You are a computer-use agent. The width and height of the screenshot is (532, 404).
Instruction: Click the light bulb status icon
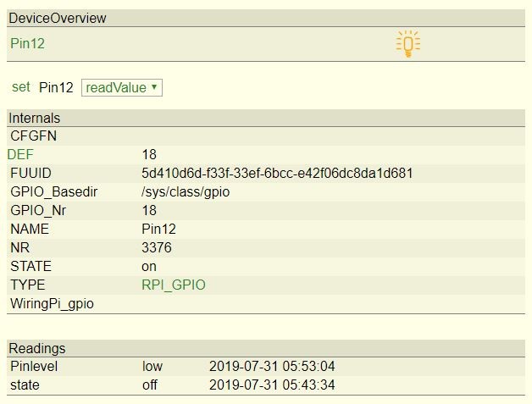(x=407, y=44)
